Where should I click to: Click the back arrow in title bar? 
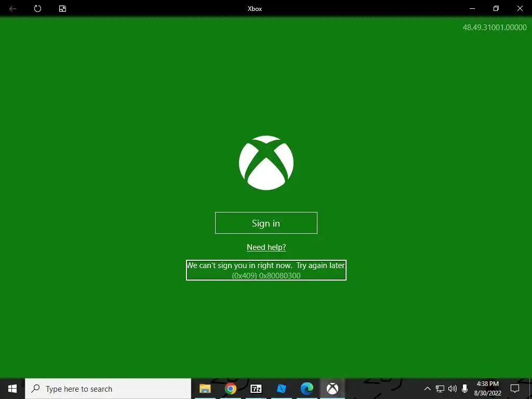pyautogui.click(x=13, y=8)
